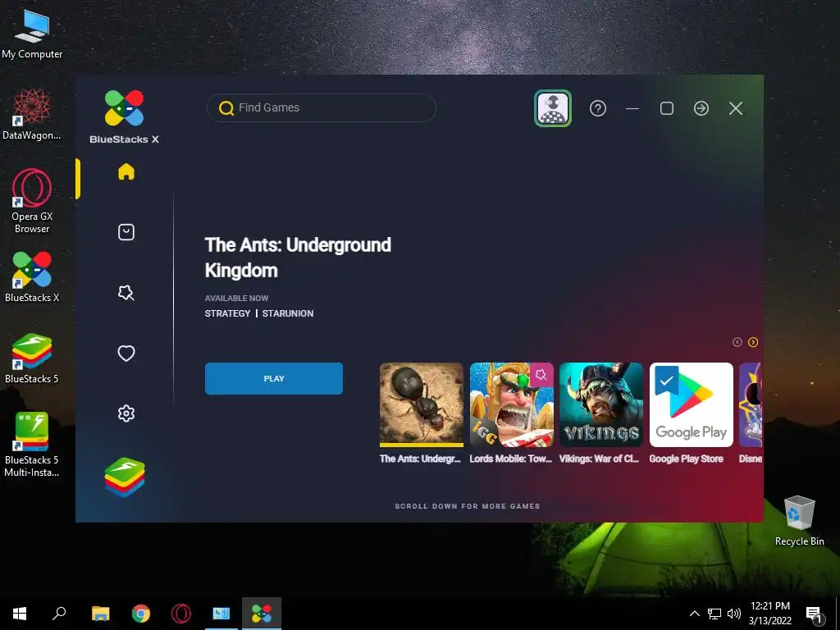The image size is (840, 630).
Task: Open File Explorer from taskbar
Action: pos(100,614)
